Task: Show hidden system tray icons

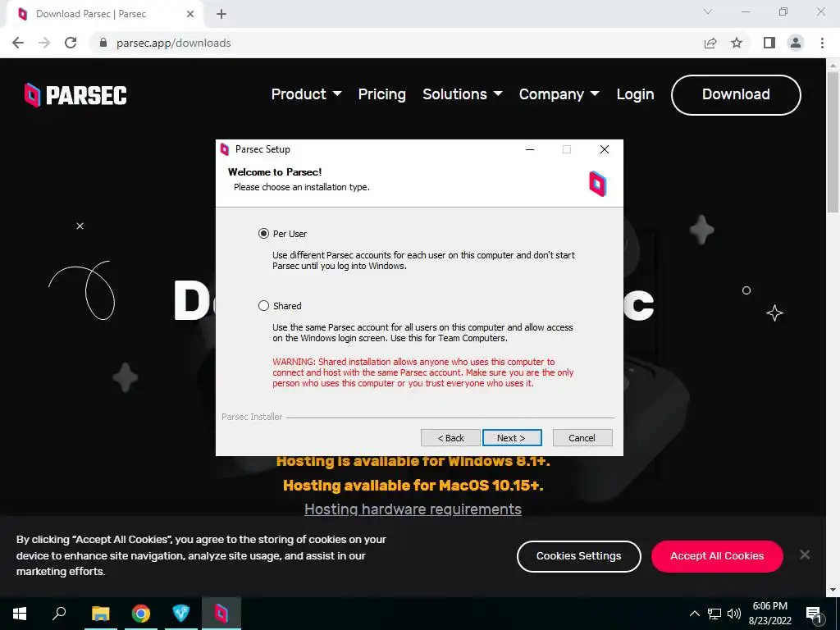Action: 694,614
